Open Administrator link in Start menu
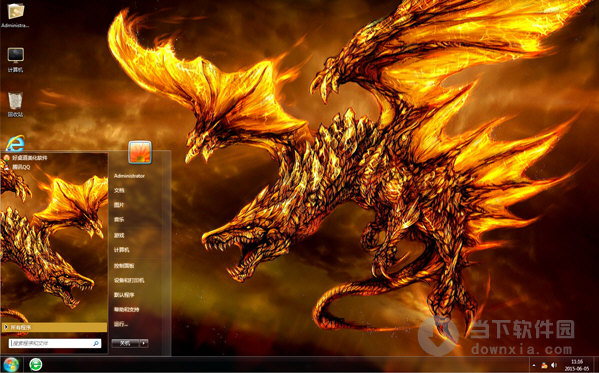 pyautogui.click(x=130, y=176)
